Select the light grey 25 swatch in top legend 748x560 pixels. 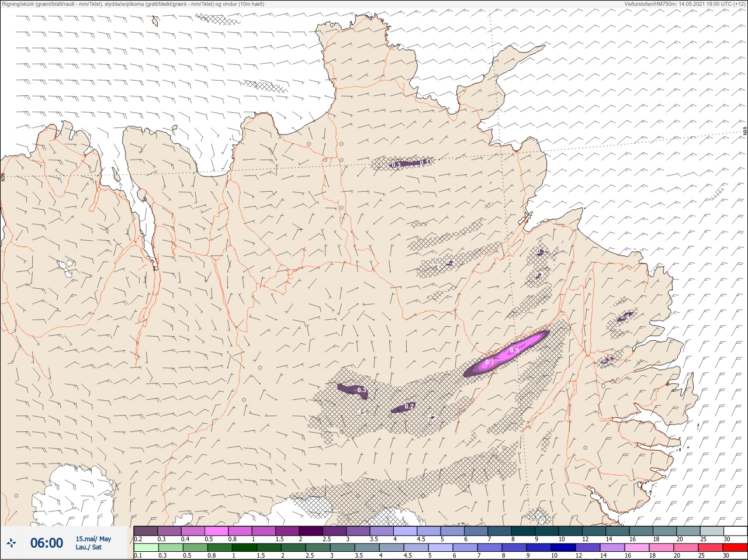click(711, 531)
